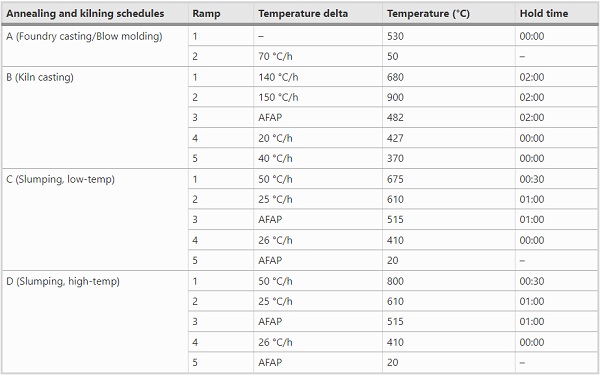Click the temperature cell showing 800
This screenshot has height=375, width=600.
coord(449,281)
